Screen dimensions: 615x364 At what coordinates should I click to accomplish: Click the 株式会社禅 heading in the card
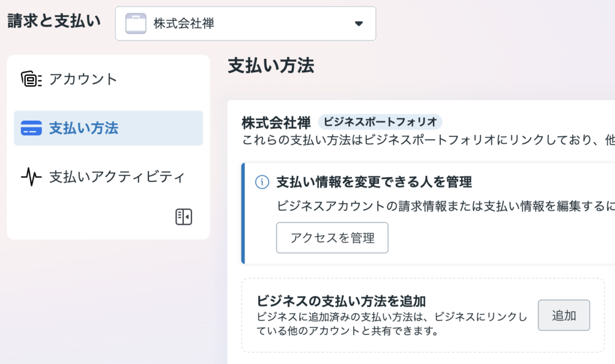[x=276, y=123]
